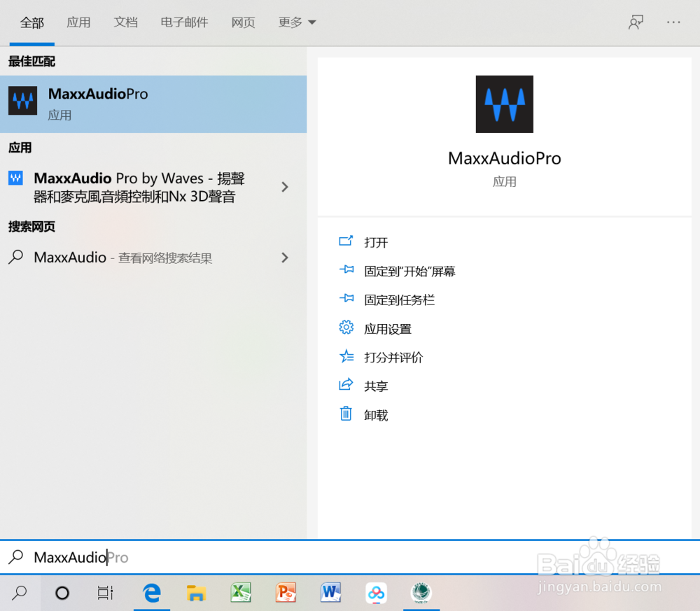700x611 pixels.
Task: Click the feedback person icon at top right
Action: pyautogui.click(x=636, y=22)
